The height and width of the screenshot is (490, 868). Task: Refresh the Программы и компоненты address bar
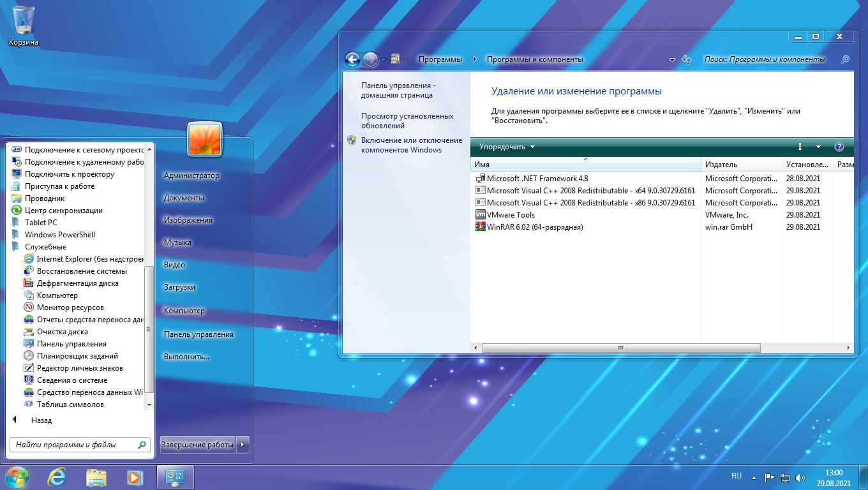(687, 59)
